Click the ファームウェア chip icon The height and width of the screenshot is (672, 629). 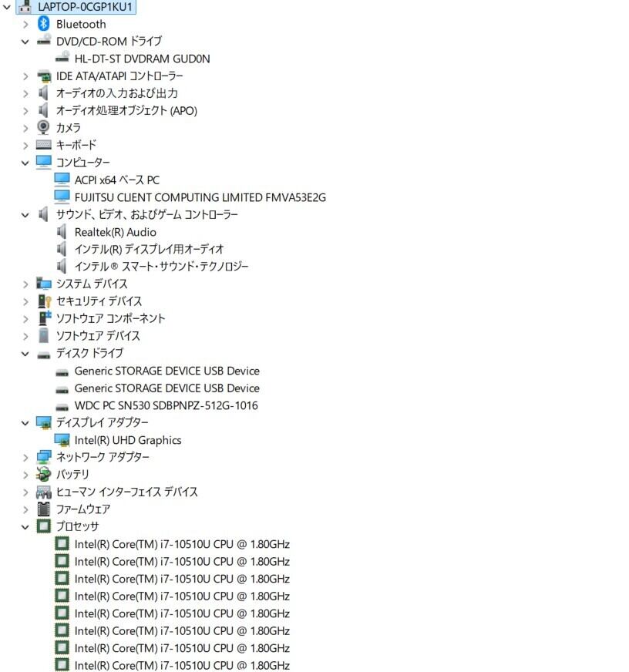[x=43, y=509]
